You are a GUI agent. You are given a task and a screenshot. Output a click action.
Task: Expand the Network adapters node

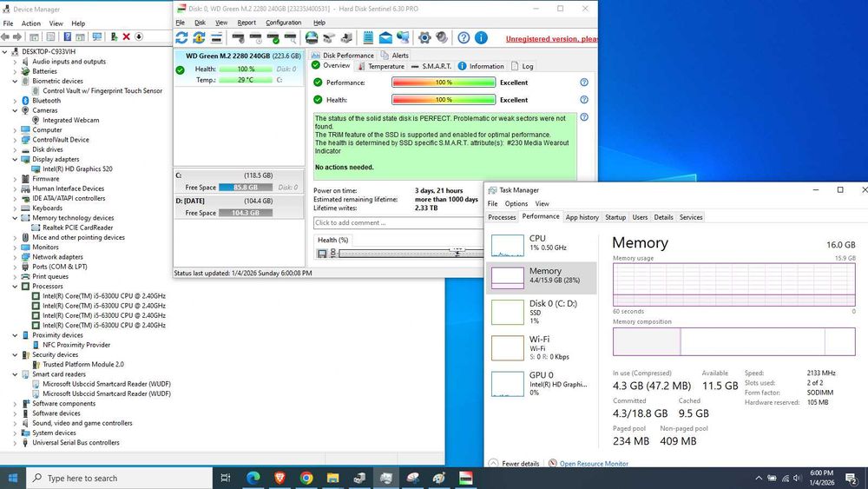click(15, 257)
